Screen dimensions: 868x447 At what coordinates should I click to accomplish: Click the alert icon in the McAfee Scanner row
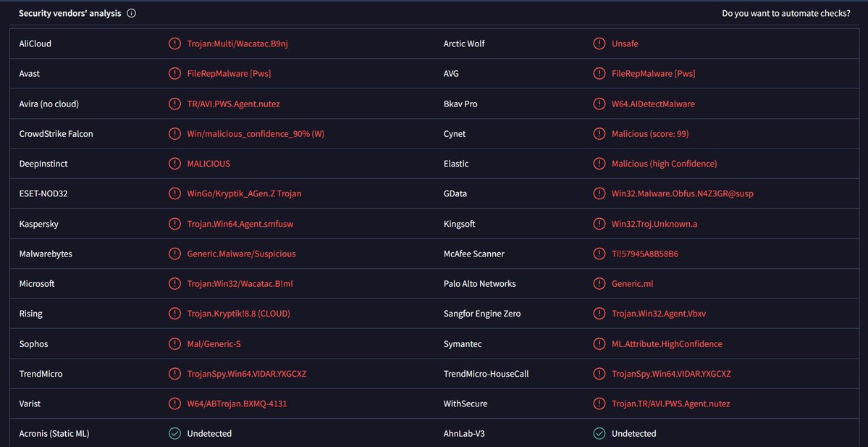pyautogui.click(x=599, y=254)
